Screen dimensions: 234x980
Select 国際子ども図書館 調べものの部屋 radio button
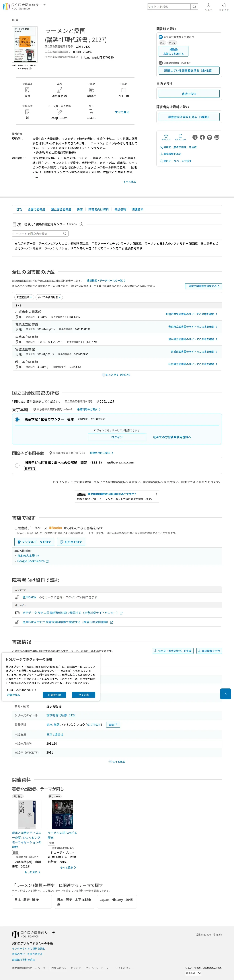[17, 465]
